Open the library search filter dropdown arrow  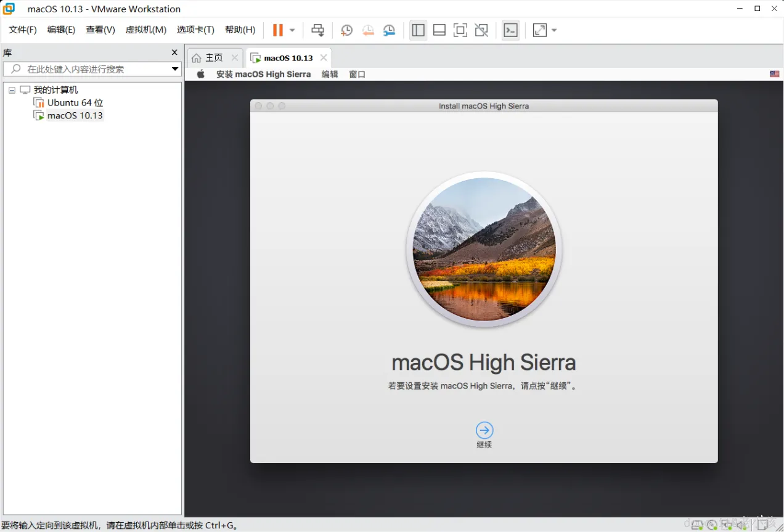(175, 69)
